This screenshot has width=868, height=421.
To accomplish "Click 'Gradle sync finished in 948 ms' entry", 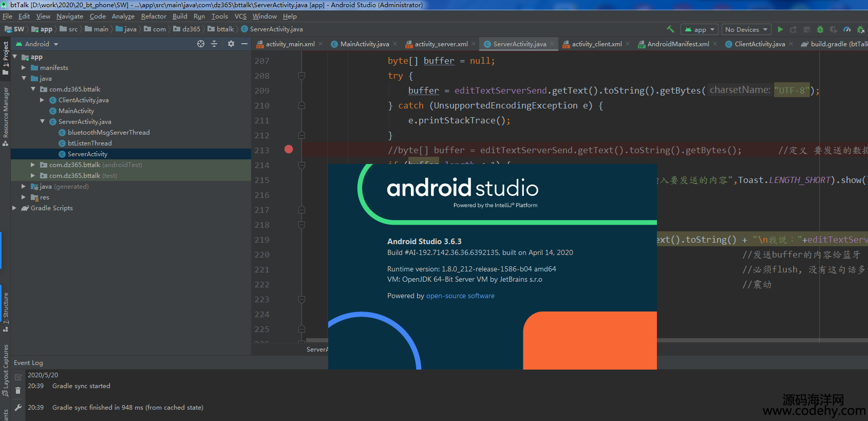I will (128, 407).
